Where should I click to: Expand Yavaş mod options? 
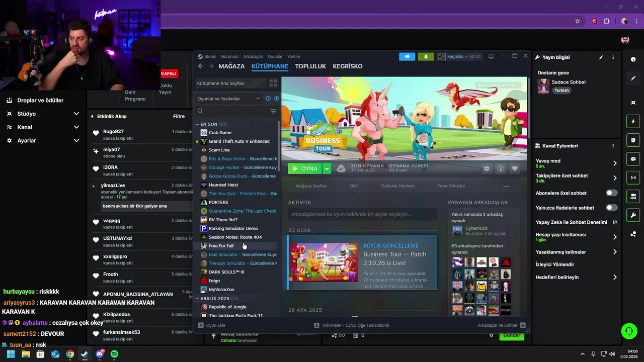click(615, 163)
